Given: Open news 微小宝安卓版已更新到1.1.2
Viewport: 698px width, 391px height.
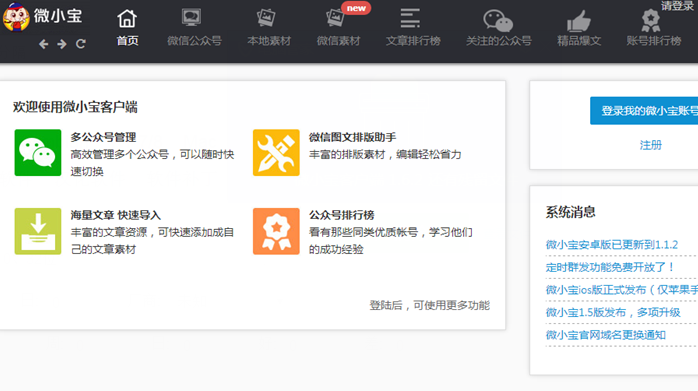Looking at the screenshot, I should pyautogui.click(x=612, y=244).
